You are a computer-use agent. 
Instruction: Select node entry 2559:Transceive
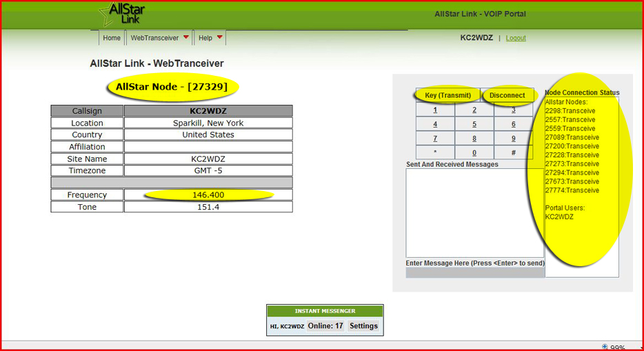(x=570, y=128)
